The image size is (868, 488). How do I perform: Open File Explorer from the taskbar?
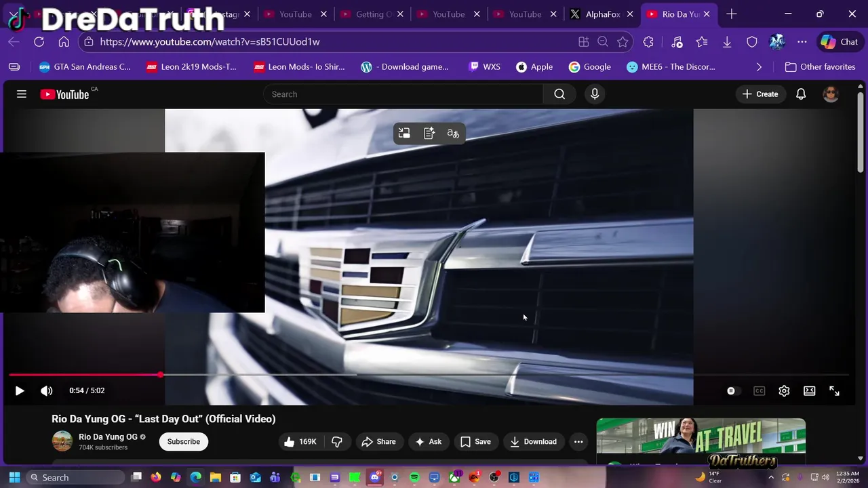point(216,478)
